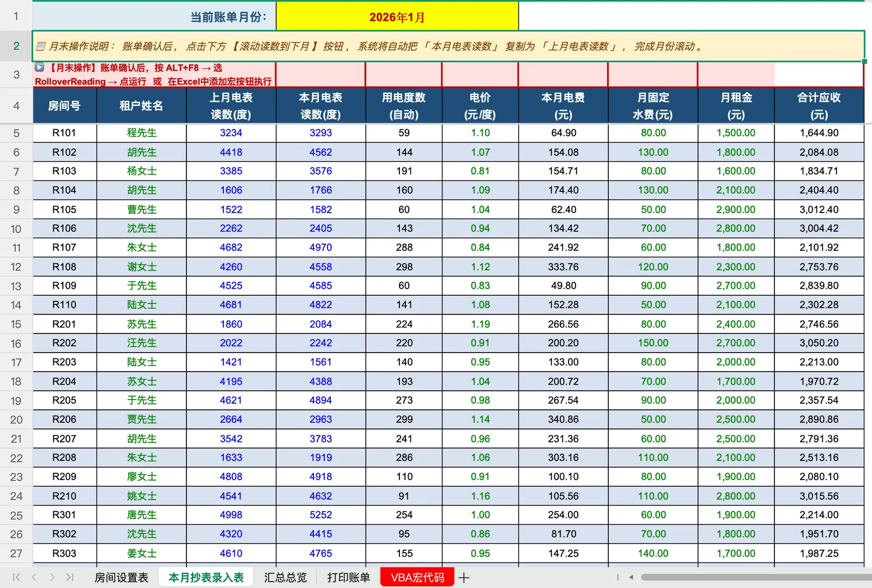
Task: Select tenant 唐先生 in R301 row
Action: (x=142, y=515)
